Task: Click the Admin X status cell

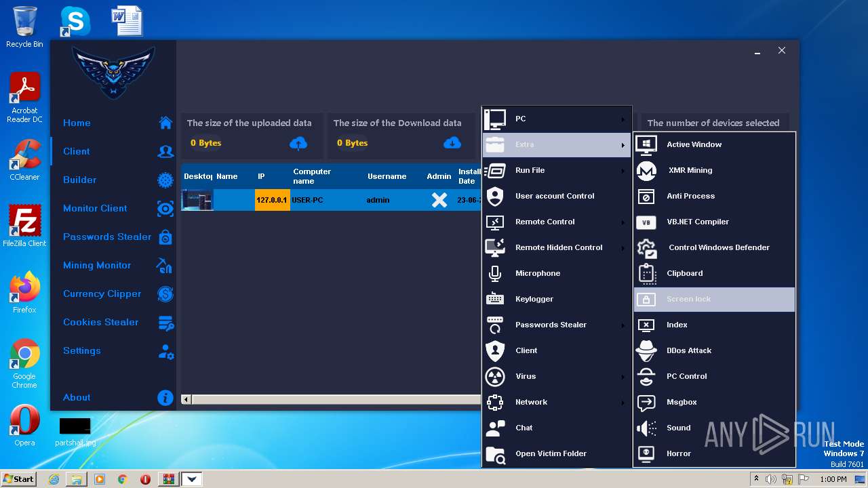Action: (439, 200)
